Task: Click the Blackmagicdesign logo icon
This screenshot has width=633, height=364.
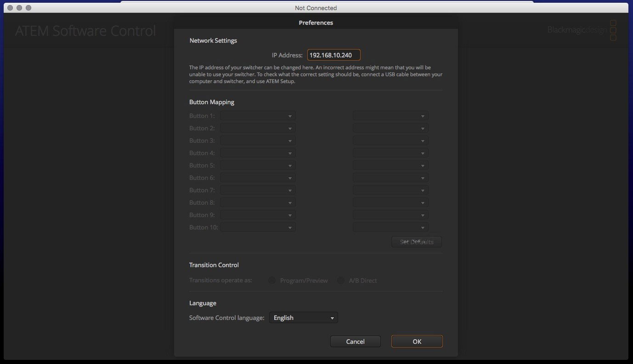Action: point(613,30)
